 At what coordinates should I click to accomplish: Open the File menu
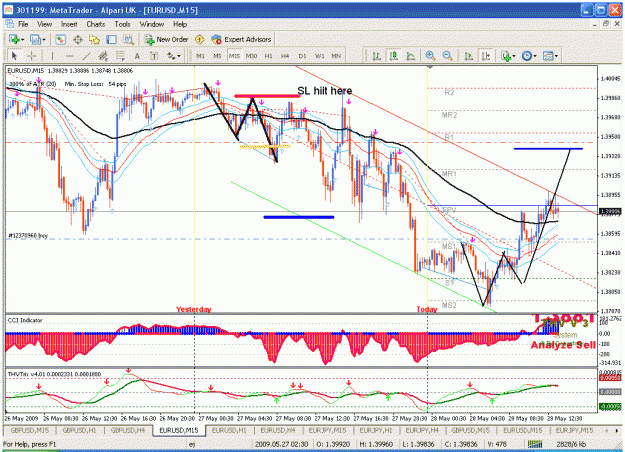click(x=23, y=24)
